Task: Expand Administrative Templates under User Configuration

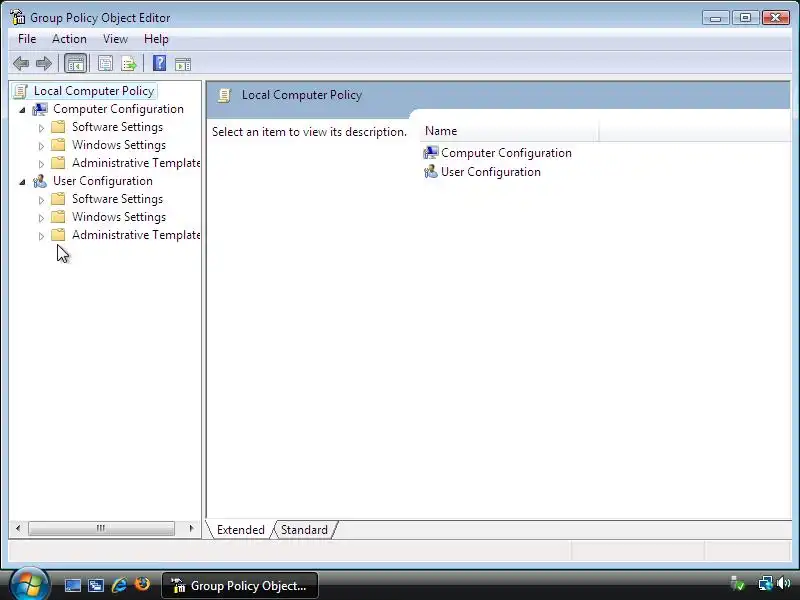Action: [41, 236]
